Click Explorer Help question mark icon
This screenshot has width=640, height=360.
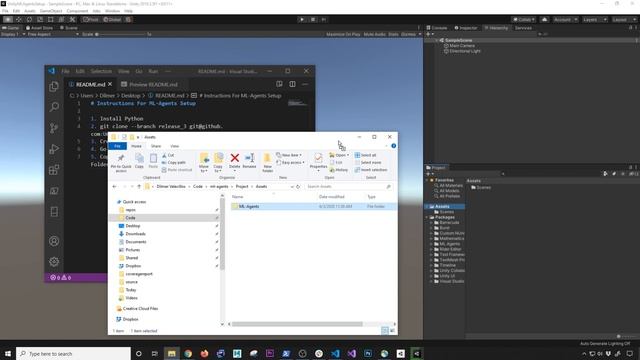point(393,146)
